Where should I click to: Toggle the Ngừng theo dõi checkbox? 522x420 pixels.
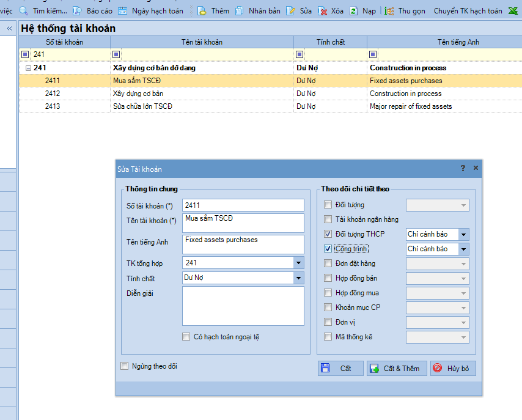click(x=125, y=366)
